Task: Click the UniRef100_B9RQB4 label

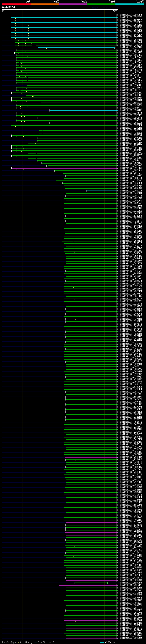Action: pos(131,583)
